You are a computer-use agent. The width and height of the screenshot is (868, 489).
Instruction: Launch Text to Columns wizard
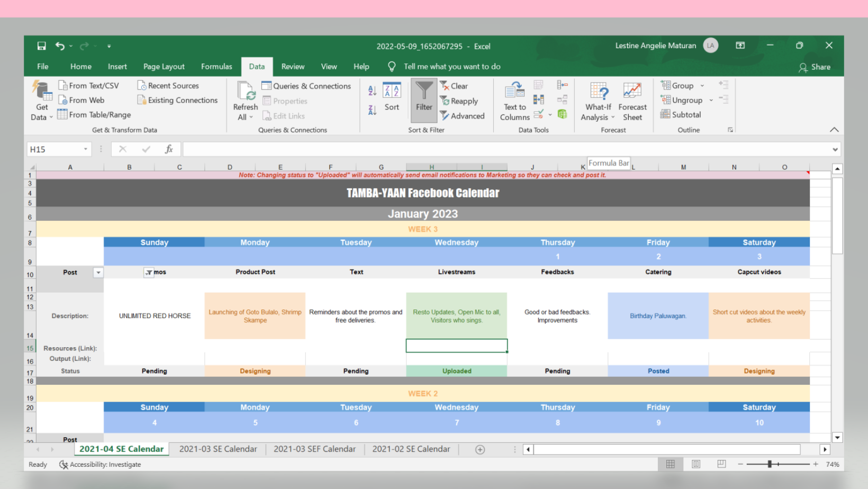click(x=514, y=102)
